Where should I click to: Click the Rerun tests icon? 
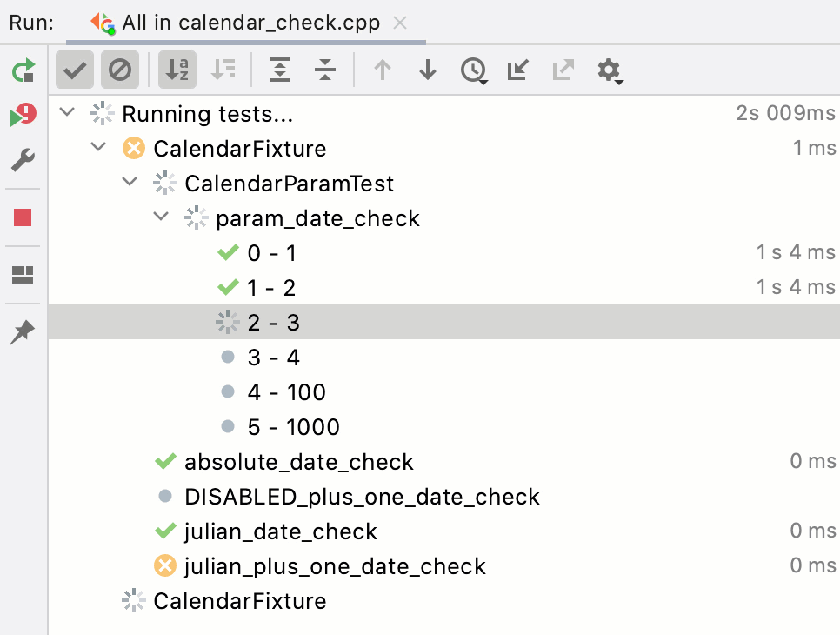click(x=23, y=70)
